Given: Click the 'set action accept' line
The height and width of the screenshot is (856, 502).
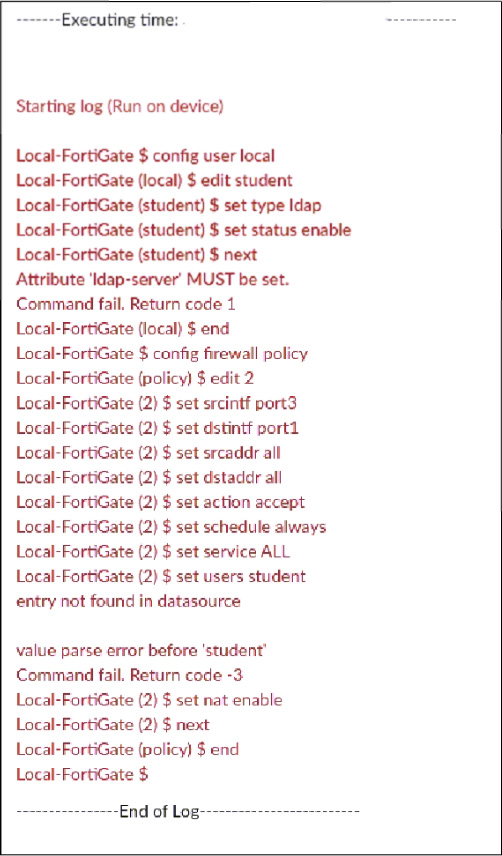Looking at the screenshot, I should point(160,502).
